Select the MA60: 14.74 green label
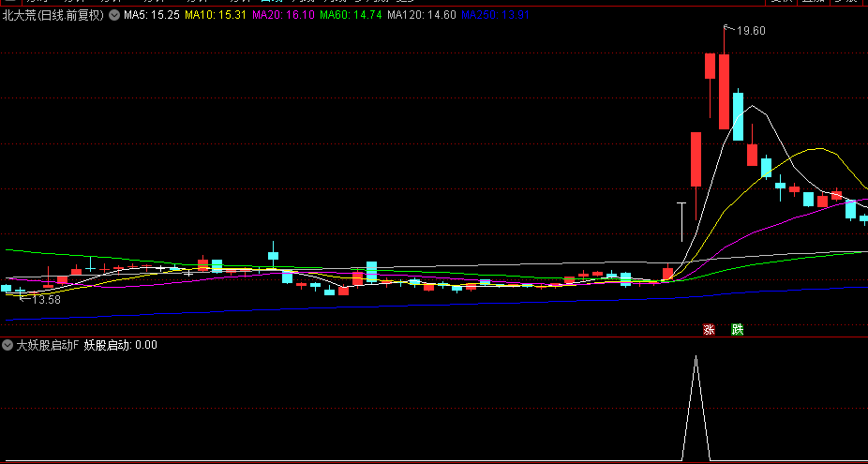This screenshot has width=868, height=464. (x=351, y=16)
